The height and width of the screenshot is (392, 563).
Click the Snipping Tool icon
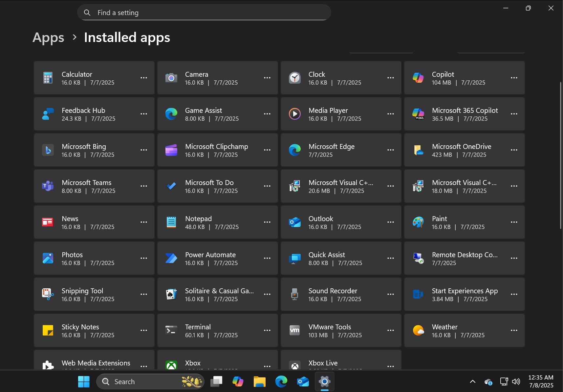tap(48, 294)
